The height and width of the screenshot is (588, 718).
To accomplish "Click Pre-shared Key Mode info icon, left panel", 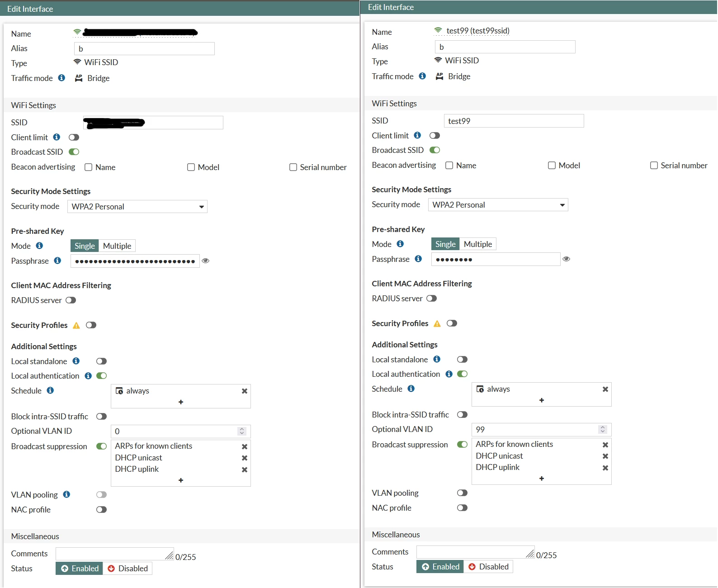I will pyautogui.click(x=39, y=246).
